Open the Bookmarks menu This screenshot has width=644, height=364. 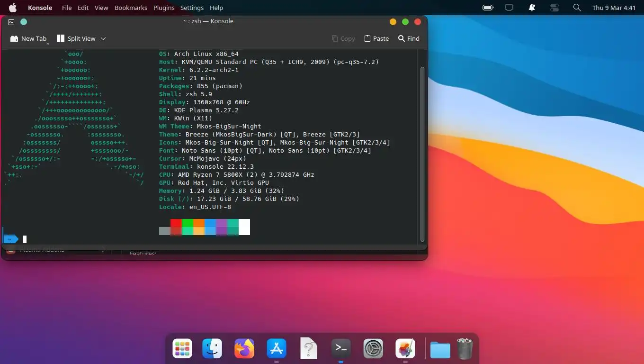[x=131, y=8]
